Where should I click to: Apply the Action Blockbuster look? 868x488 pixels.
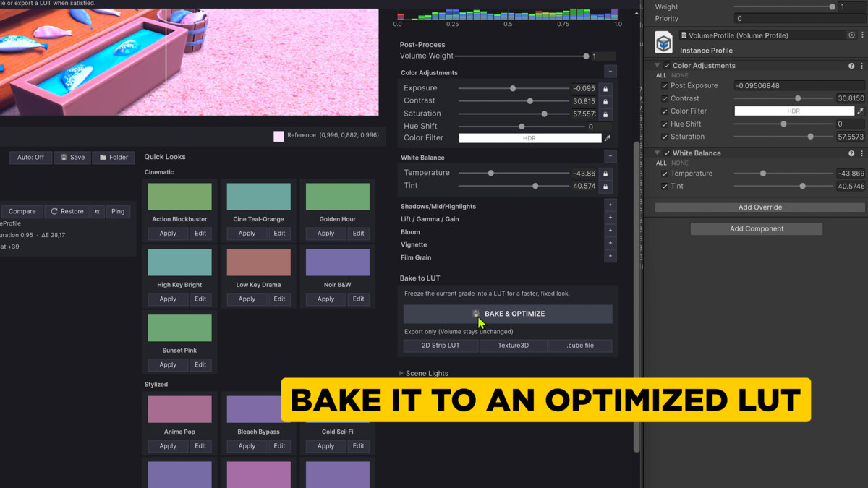[x=168, y=234]
